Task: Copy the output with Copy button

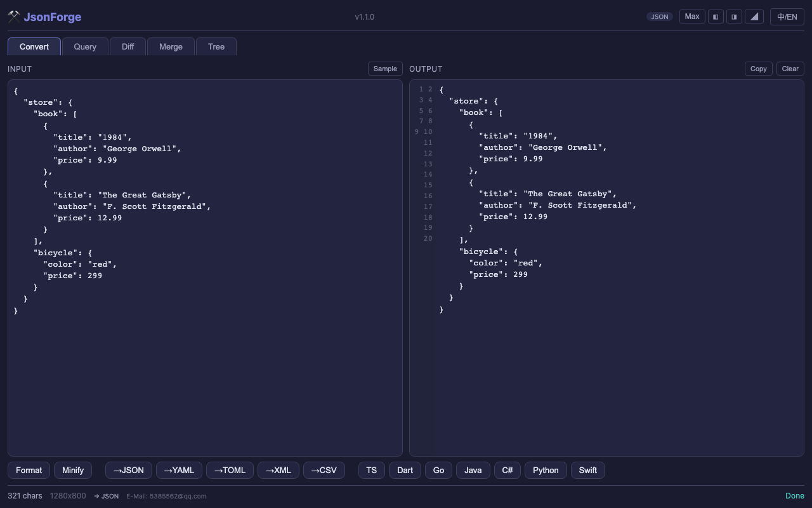Action: (759, 69)
